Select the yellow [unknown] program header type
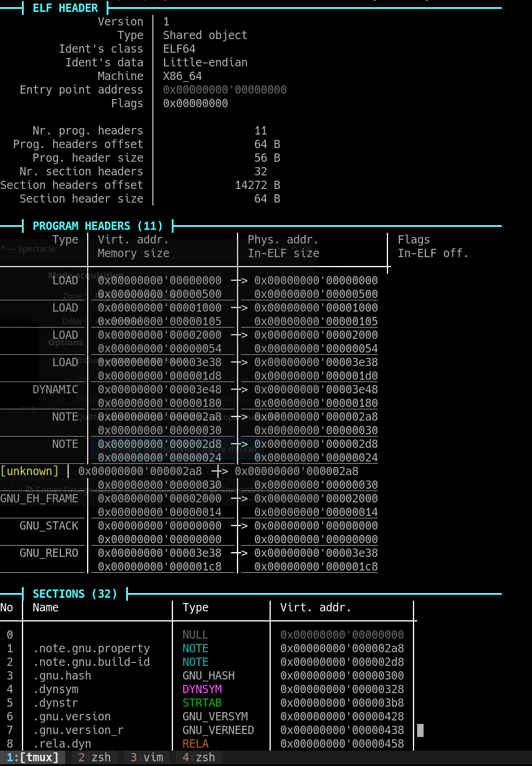Viewport: 532px width, 766px height. pos(30,471)
